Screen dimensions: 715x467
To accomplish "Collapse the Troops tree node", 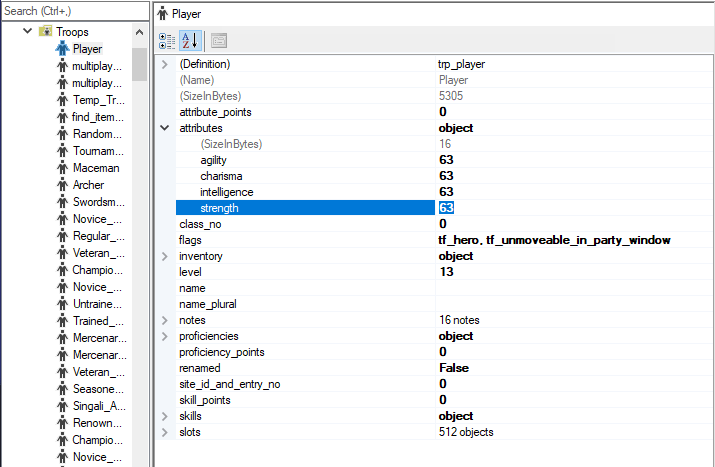I will pos(27,32).
